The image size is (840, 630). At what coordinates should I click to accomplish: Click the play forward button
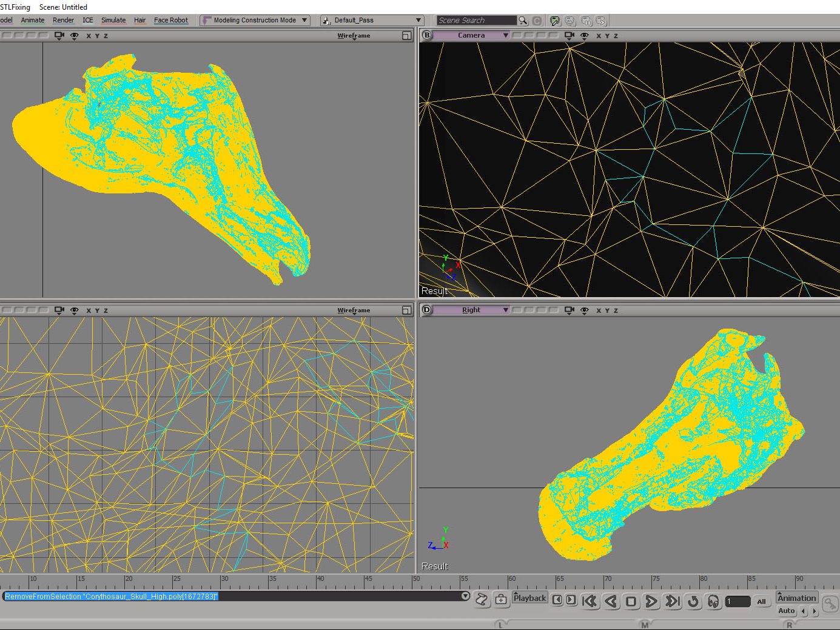[x=651, y=601]
